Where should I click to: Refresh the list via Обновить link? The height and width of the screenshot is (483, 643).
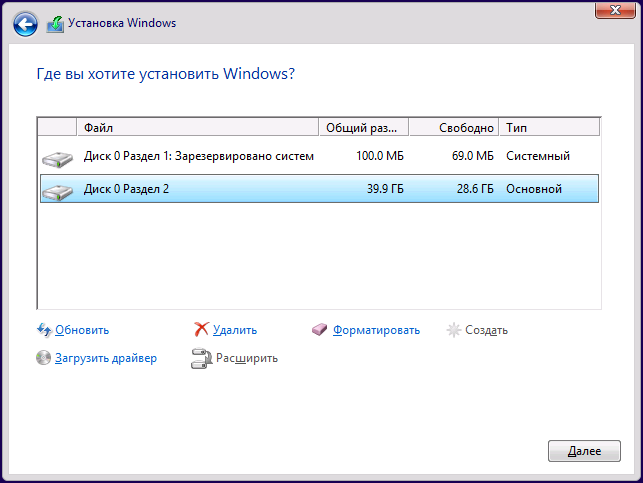click(82, 330)
